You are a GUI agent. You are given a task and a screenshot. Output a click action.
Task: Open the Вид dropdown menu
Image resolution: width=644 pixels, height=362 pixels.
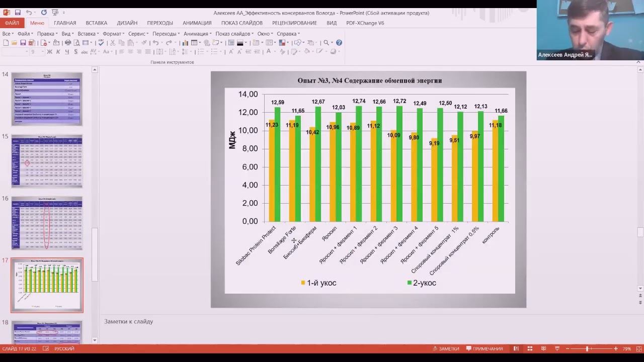click(67, 34)
